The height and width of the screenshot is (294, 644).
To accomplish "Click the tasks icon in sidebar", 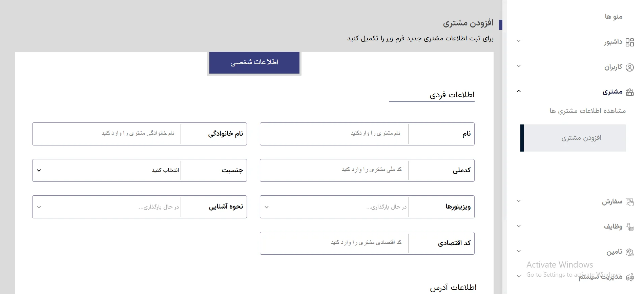I will [629, 227].
